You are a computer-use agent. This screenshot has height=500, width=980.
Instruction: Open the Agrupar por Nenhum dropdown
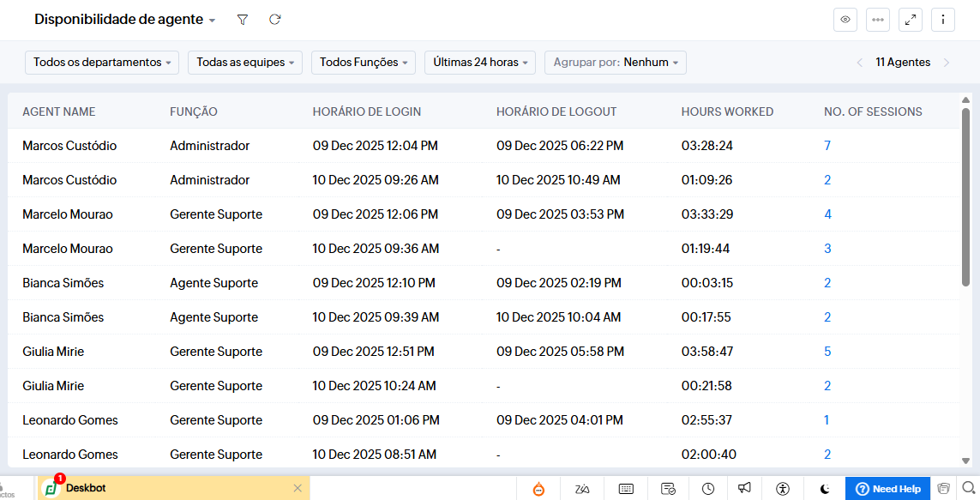tap(616, 63)
